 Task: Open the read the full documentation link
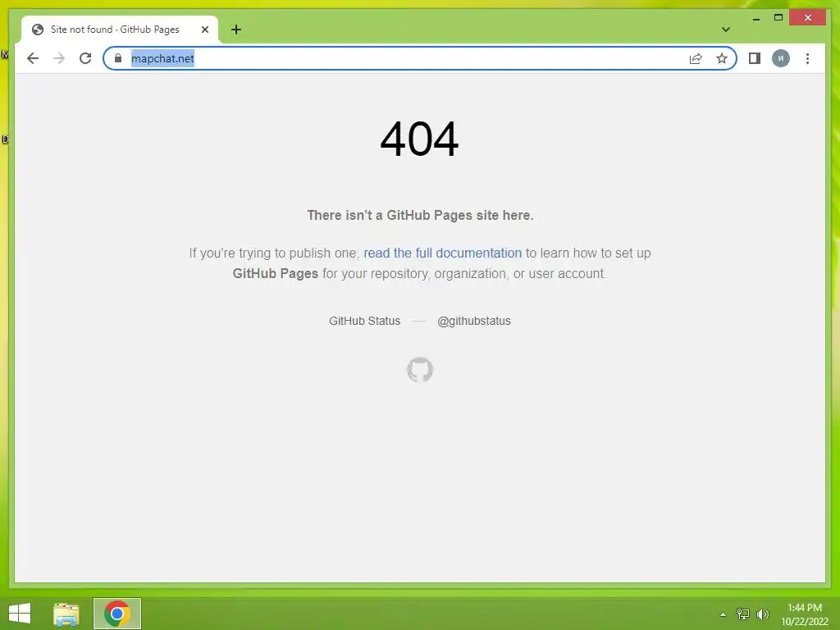[x=442, y=253]
